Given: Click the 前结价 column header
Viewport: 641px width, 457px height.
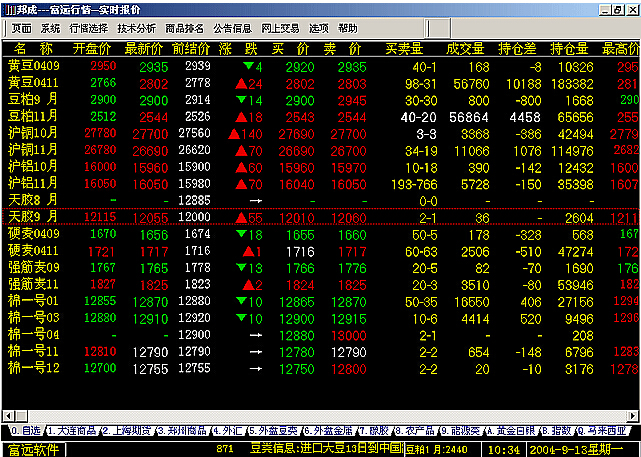Looking at the screenshot, I should coord(191,49).
